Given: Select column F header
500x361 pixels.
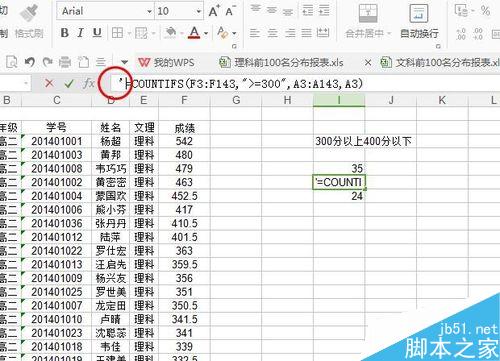Looking at the screenshot, I should (x=184, y=100).
